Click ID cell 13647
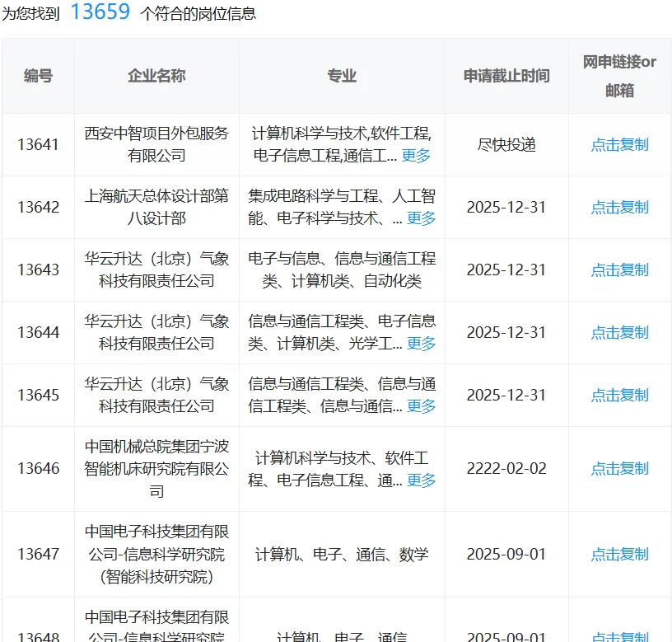 click(x=38, y=554)
